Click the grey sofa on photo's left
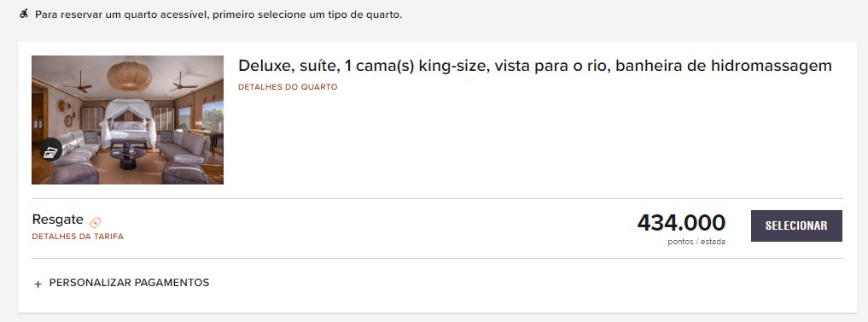 tap(75, 149)
